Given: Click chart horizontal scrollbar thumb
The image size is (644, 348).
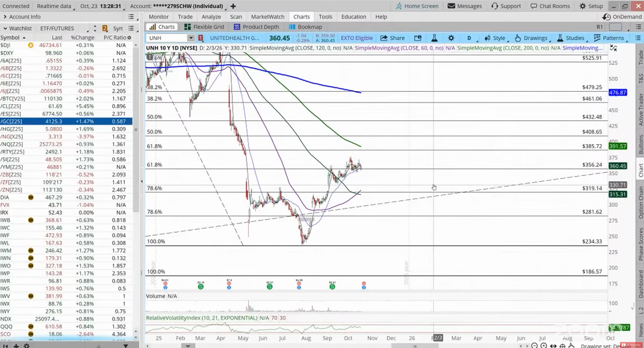Looking at the screenshot, I should (416, 346).
